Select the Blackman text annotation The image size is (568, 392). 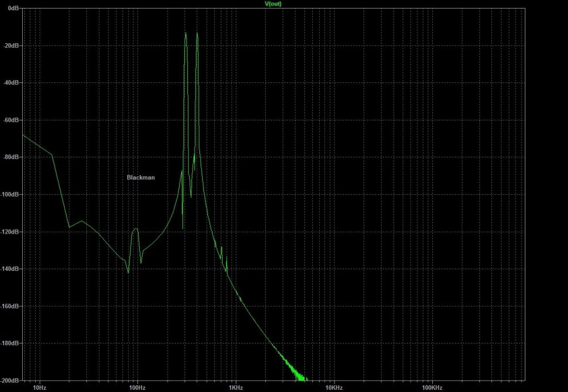(x=140, y=177)
